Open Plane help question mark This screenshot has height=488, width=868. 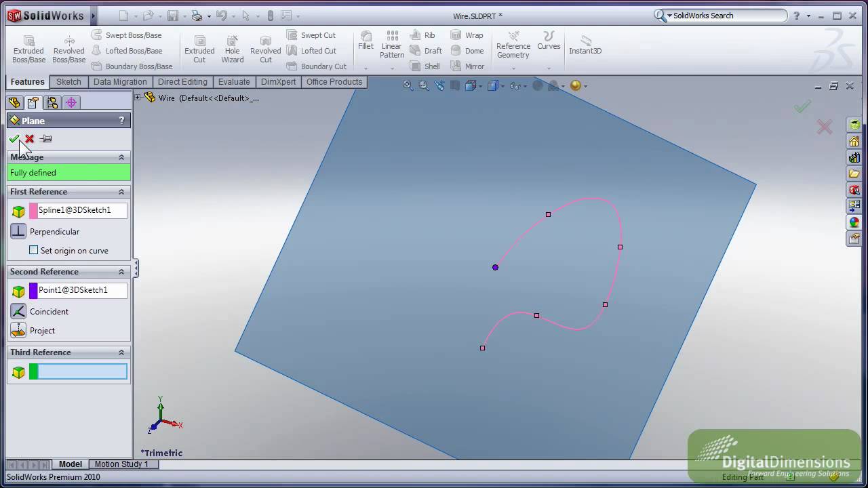[122, 121]
